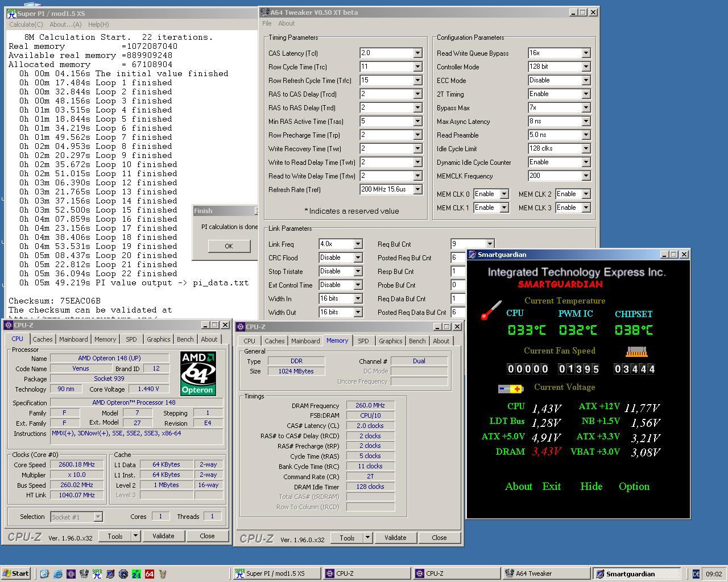Viewport: 728px width, 582px height.
Task: Click the CPU 033°C temperature reading
Action: pos(527,330)
